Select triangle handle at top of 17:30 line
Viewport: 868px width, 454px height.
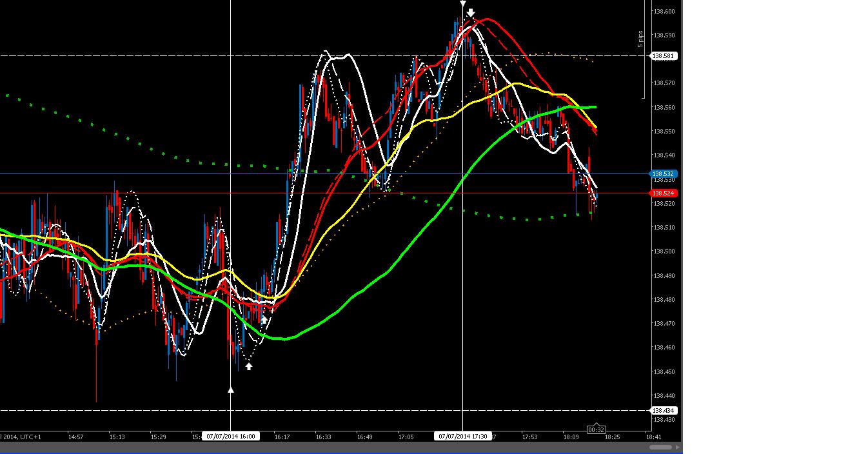462,4
